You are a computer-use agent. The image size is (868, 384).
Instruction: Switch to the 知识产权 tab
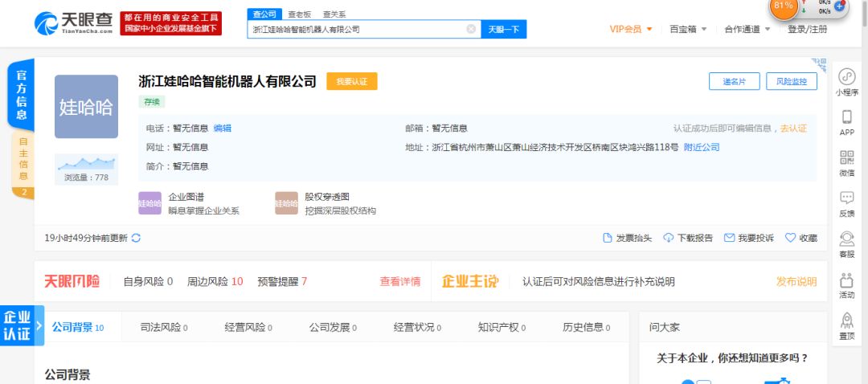click(502, 327)
